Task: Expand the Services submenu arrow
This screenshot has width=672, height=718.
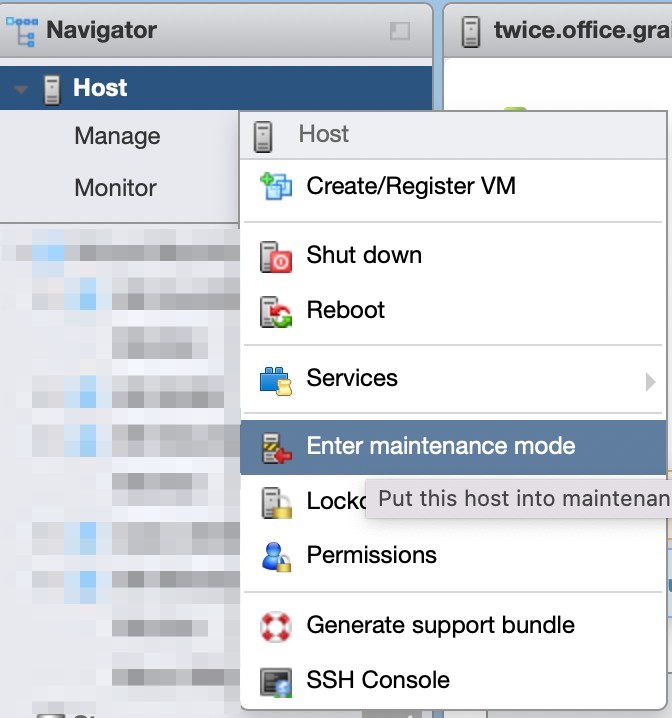Action: [x=650, y=382]
